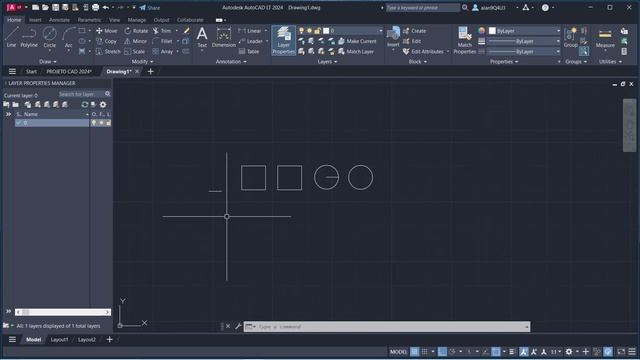Image resolution: width=640 pixels, height=360 pixels.
Task: Open the View ribbon tab
Action: [x=114, y=20]
